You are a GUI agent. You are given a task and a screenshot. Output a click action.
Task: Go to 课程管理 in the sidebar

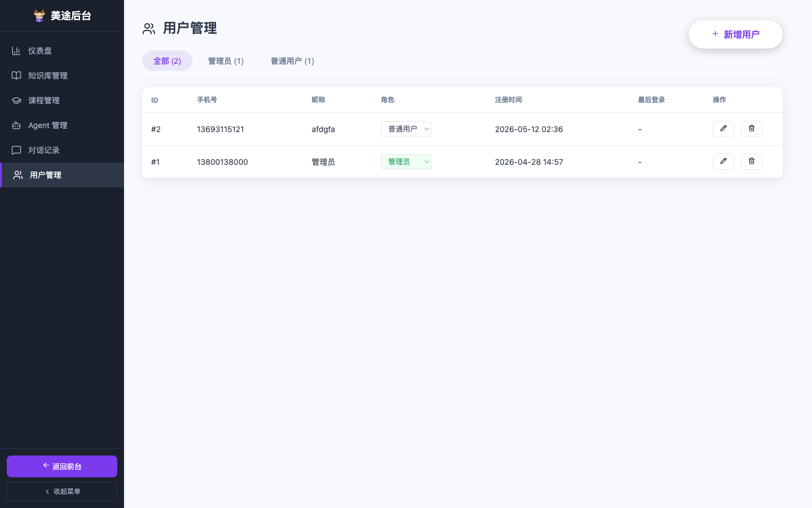[62, 100]
